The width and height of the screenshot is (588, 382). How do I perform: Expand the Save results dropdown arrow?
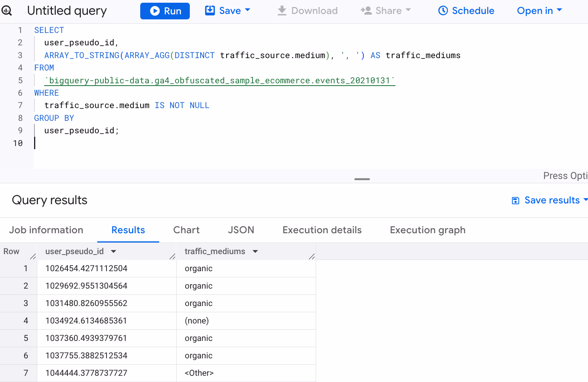[x=585, y=200]
